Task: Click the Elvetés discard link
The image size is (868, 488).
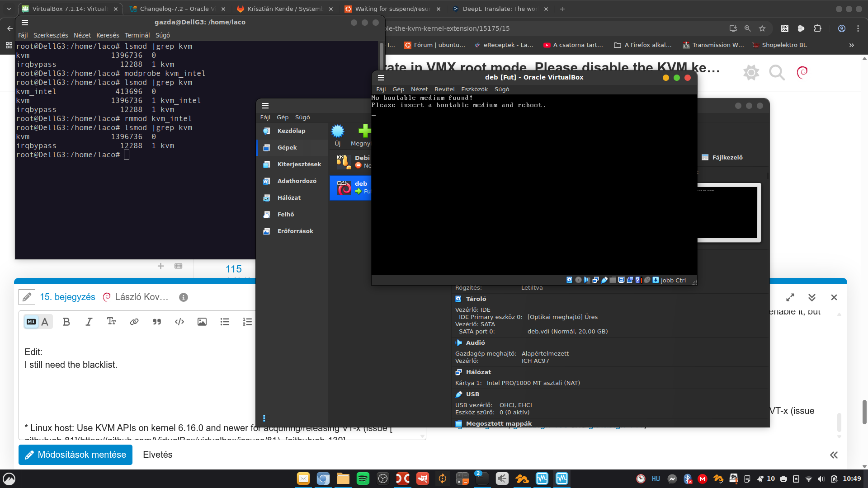Action: (x=157, y=455)
